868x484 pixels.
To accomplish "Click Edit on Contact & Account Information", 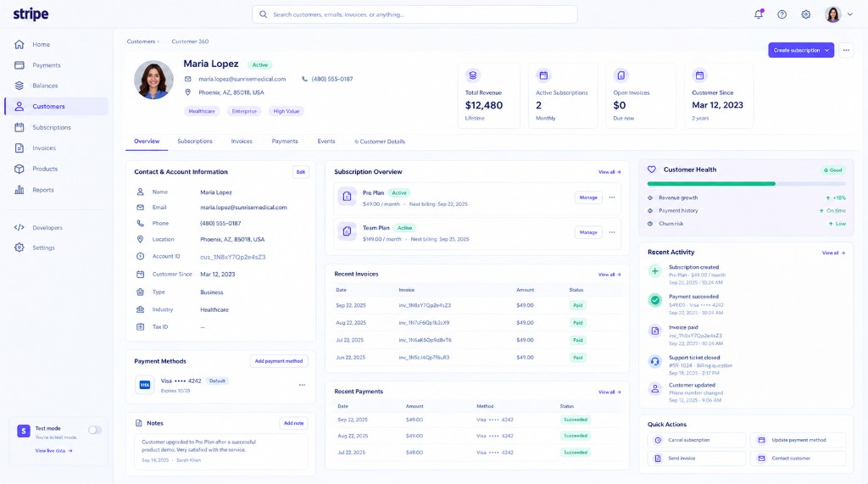I will [x=301, y=172].
